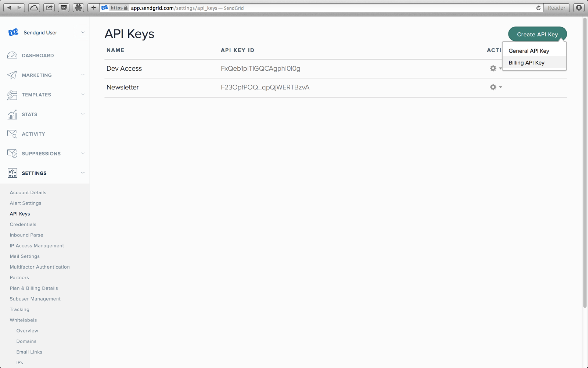The width and height of the screenshot is (588, 368).
Task: Open gear actions for Newsletter key
Action: [493, 87]
